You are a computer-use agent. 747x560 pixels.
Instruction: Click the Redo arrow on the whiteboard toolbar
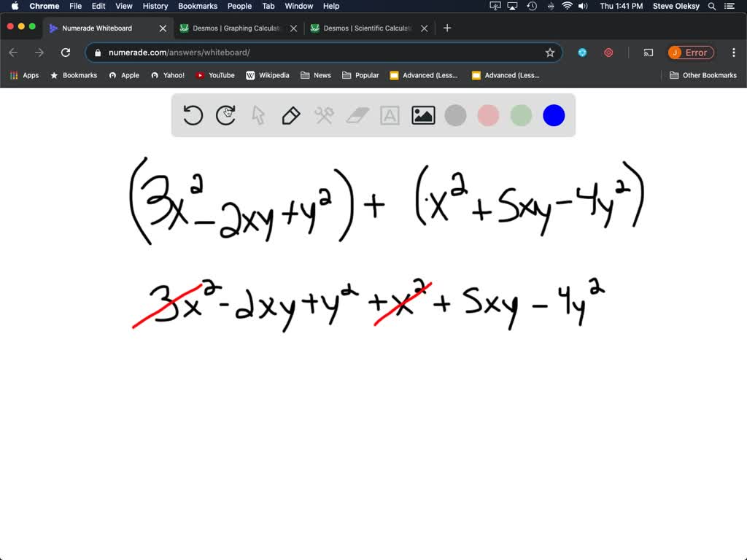225,115
